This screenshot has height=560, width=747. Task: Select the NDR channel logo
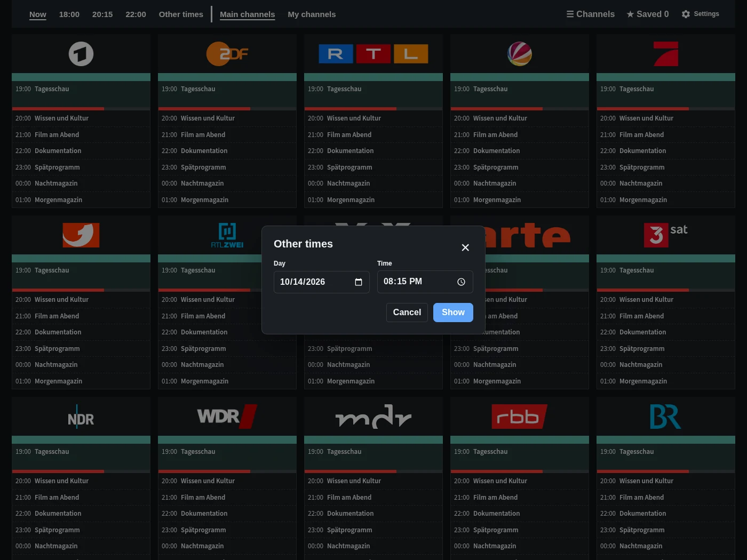pyautogui.click(x=81, y=417)
